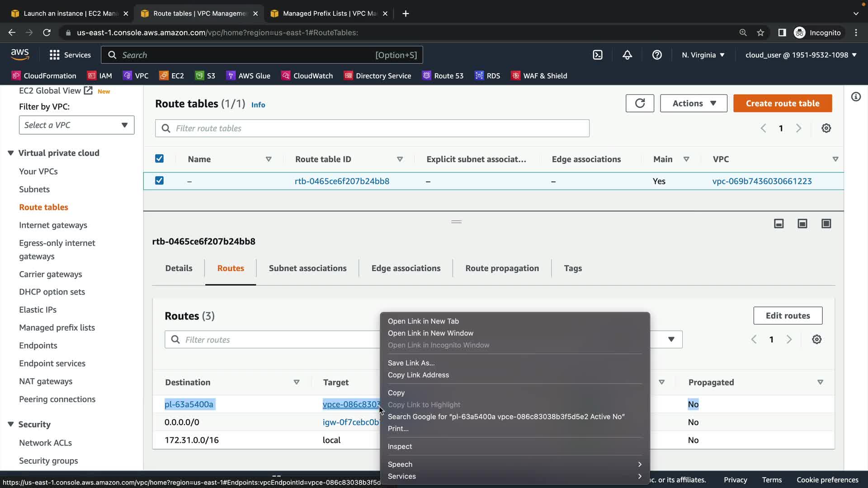Open the Services grid menu icon
Image resolution: width=868 pixels, height=488 pixels.
pos(55,55)
